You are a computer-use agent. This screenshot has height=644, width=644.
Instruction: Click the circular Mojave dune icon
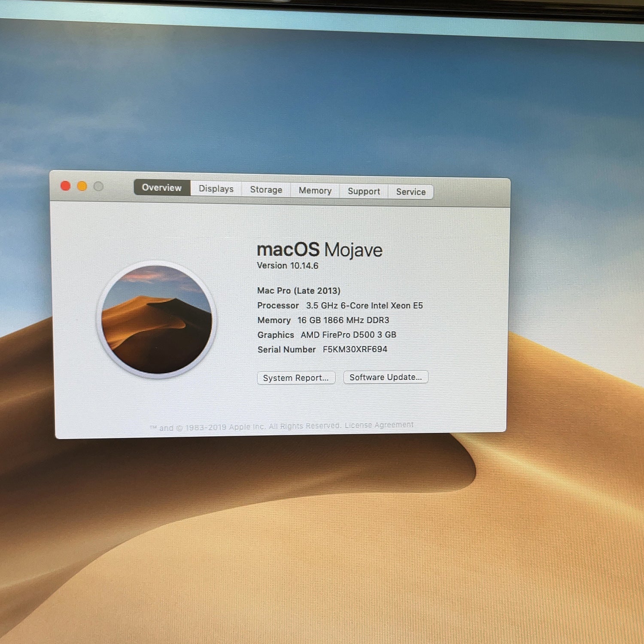click(157, 319)
